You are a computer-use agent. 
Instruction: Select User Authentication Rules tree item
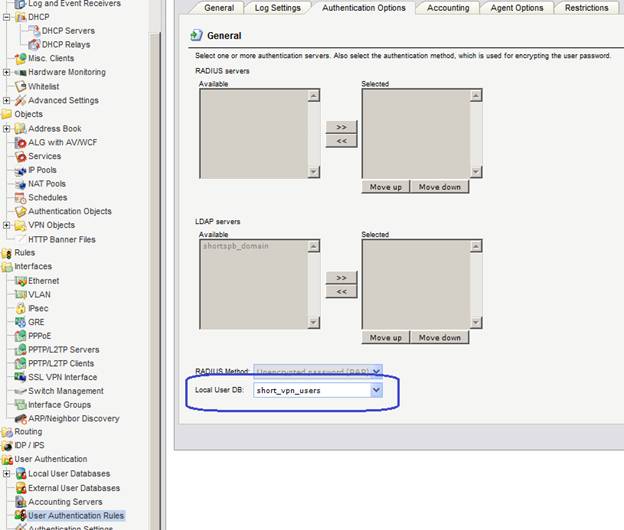tap(76, 516)
